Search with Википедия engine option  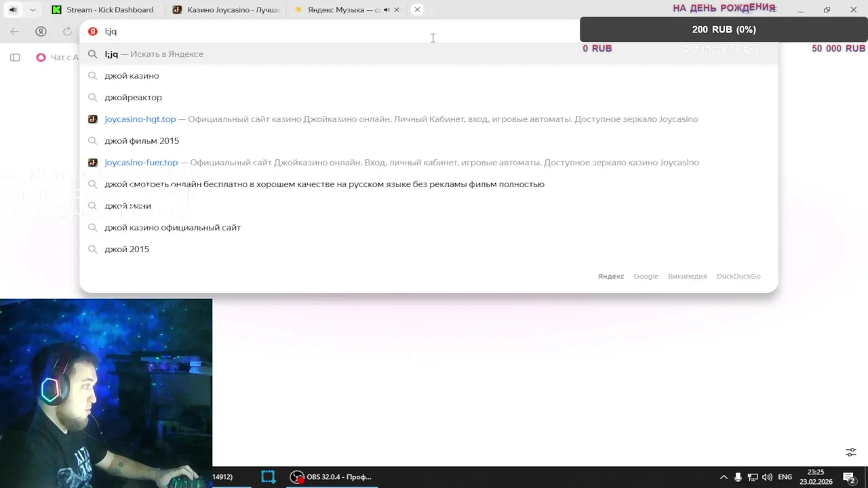pyautogui.click(x=687, y=276)
